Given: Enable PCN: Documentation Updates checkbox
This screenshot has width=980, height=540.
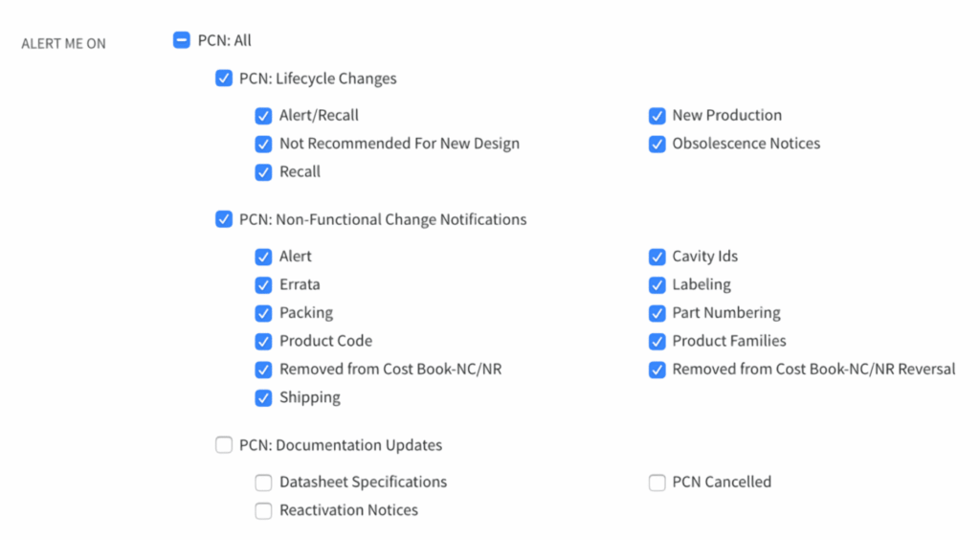Looking at the screenshot, I should pyautogui.click(x=224, y=445).
